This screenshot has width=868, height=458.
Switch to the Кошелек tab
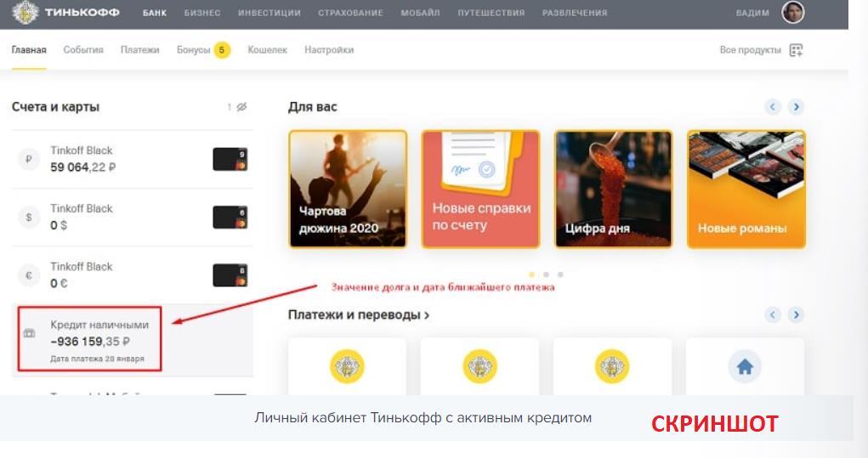[268, 50]
